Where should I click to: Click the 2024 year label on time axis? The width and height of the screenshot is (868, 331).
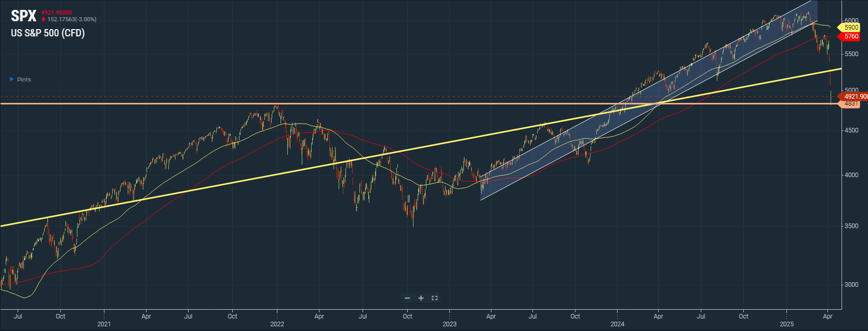[x=618, y=324]
